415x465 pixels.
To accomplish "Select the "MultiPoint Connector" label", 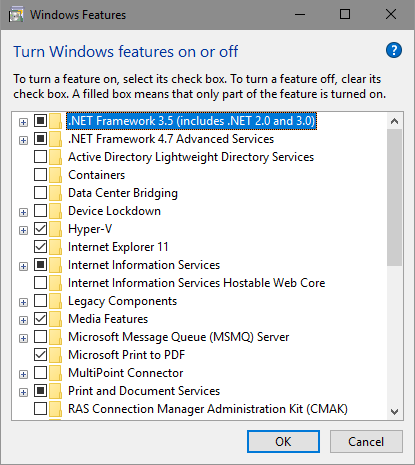I will click(125, 373).
